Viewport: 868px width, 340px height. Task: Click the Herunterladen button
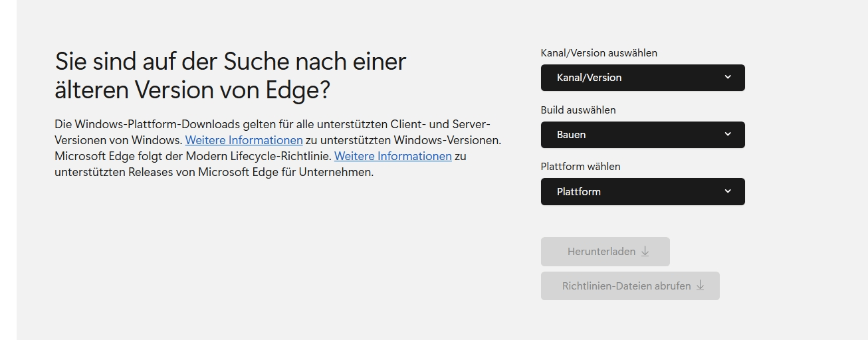click(x=605, y=252)
